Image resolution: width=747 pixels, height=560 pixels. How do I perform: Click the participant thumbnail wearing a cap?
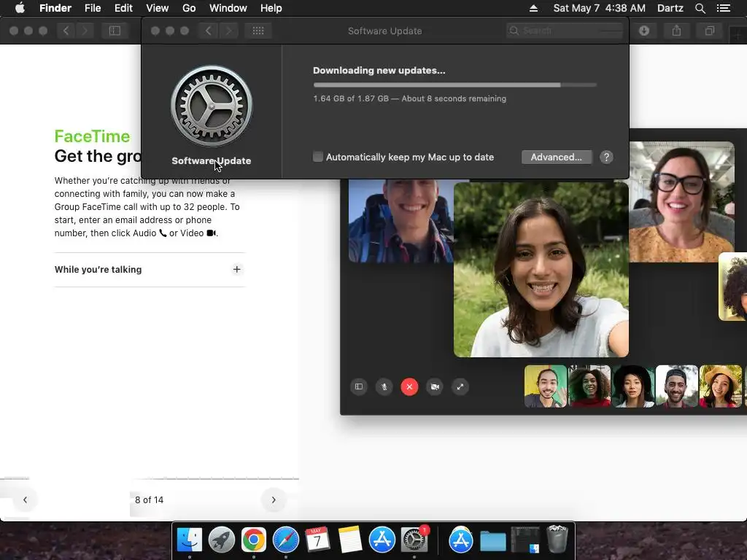click(x=677, y=386)
